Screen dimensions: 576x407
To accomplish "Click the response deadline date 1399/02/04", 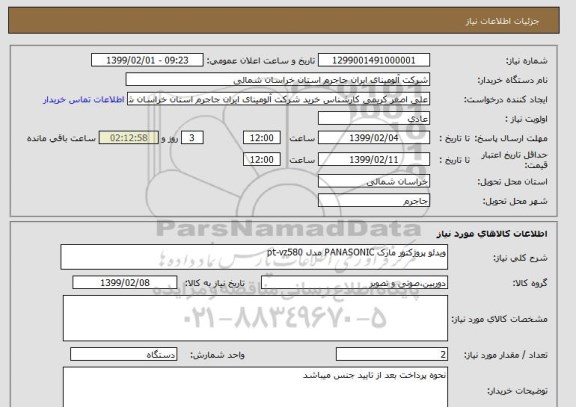I will click(374, 138).
